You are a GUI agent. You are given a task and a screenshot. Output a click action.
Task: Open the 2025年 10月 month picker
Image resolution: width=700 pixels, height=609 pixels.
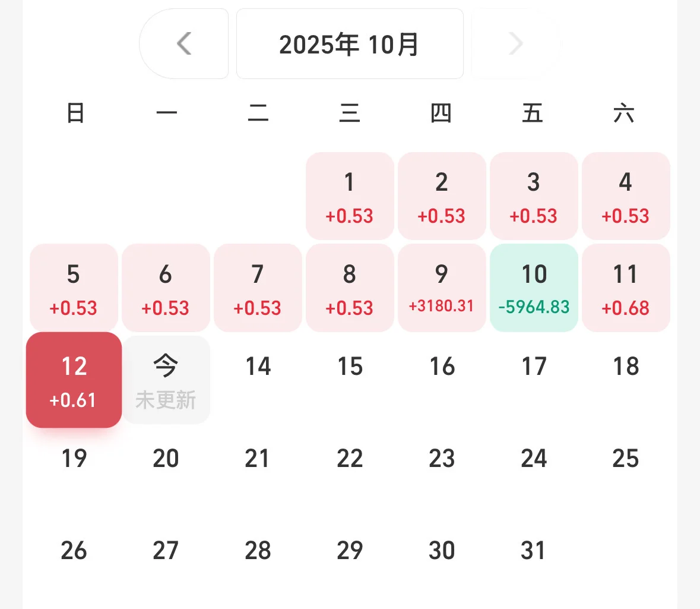[350, 44]
